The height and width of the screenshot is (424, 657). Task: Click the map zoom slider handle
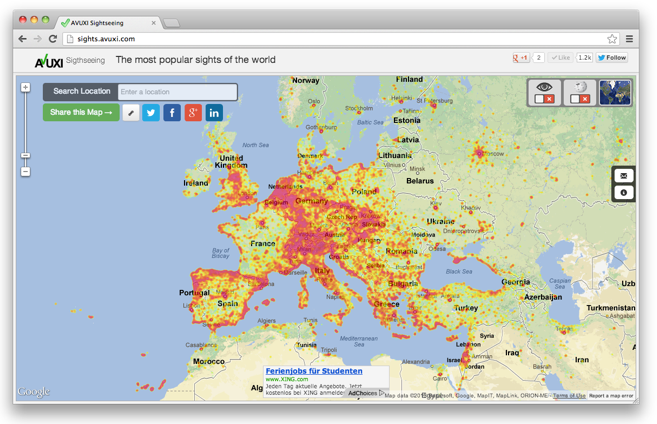tap(25, 155)
